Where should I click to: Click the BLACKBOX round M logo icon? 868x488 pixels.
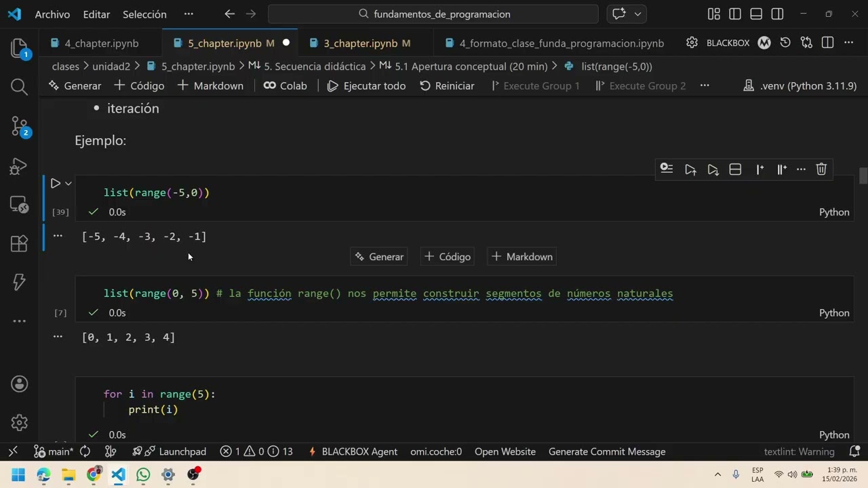click(764, 43)
